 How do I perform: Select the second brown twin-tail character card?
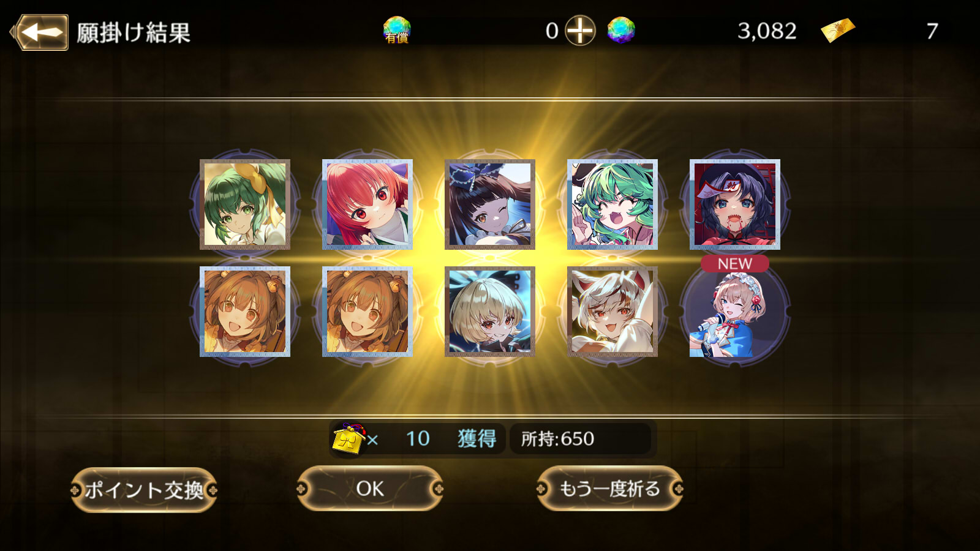367,312
